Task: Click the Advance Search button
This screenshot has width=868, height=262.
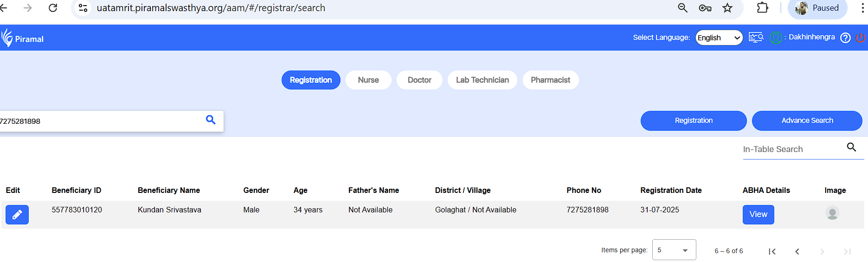Action: (807, 121)
